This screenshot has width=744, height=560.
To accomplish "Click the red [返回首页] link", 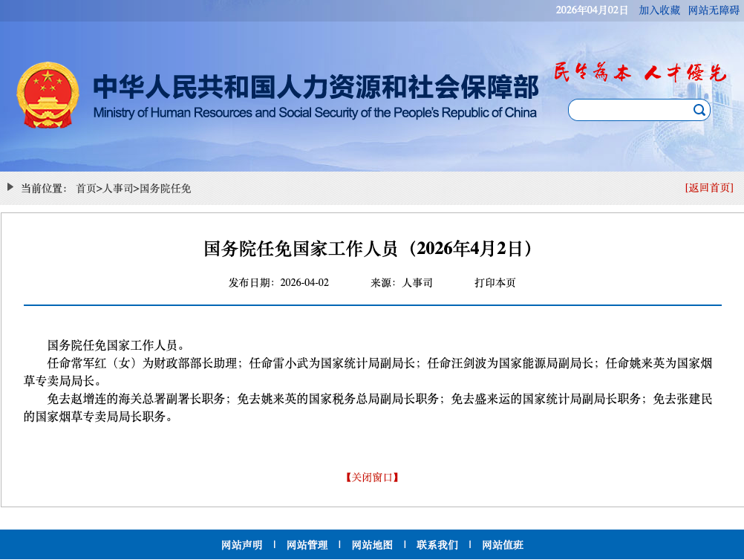I will coord(709,188).
